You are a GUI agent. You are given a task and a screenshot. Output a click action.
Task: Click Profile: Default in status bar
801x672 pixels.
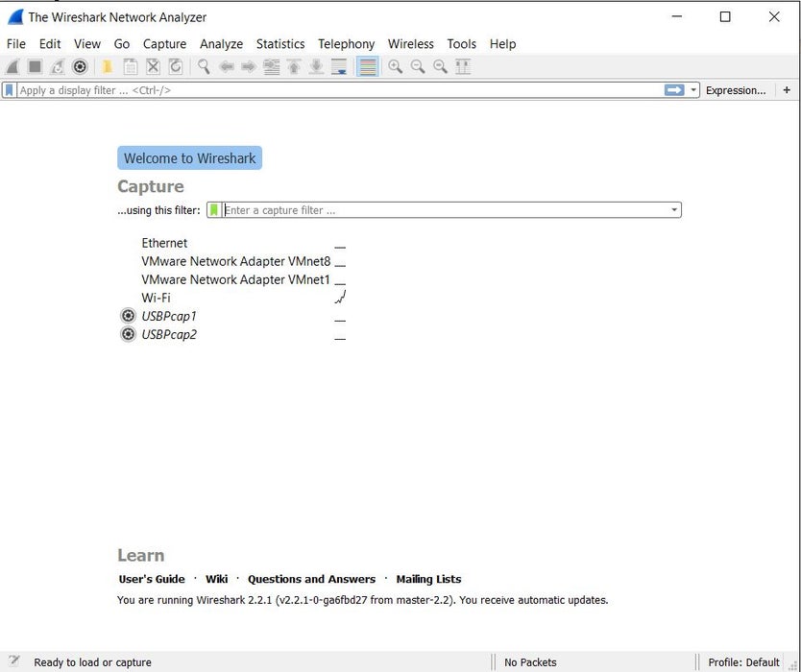(x=743, y=662)
